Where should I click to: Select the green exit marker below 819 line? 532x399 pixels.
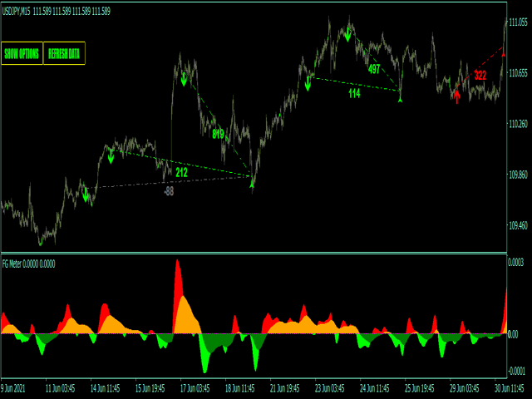(251, 185)
